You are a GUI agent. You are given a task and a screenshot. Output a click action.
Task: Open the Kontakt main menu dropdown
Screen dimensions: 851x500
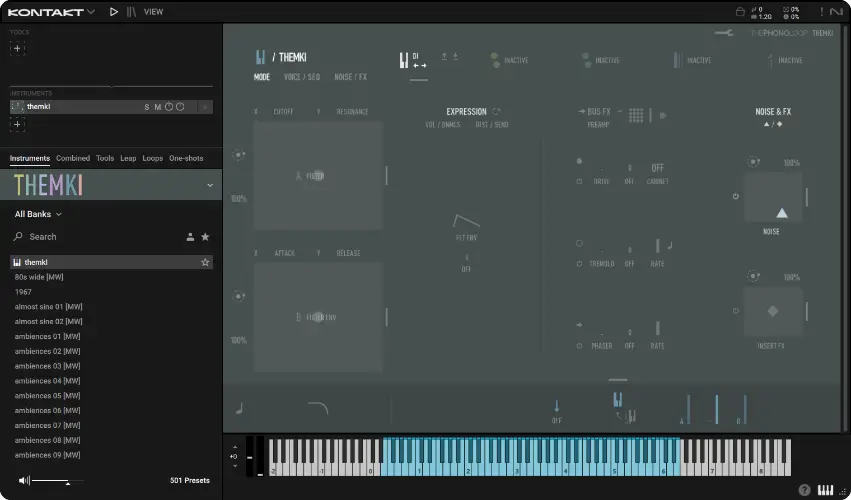coord(91,12)
